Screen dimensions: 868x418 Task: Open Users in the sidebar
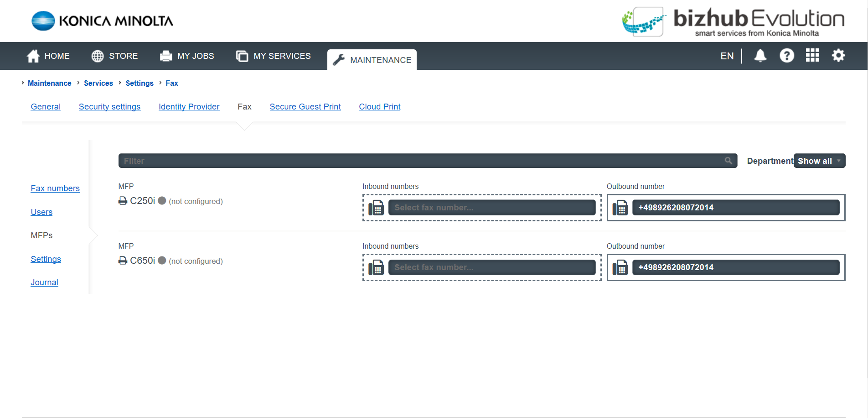[41, 212]
